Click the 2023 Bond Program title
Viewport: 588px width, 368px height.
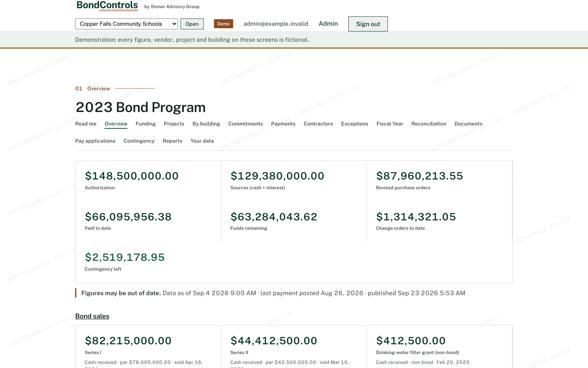141,107
